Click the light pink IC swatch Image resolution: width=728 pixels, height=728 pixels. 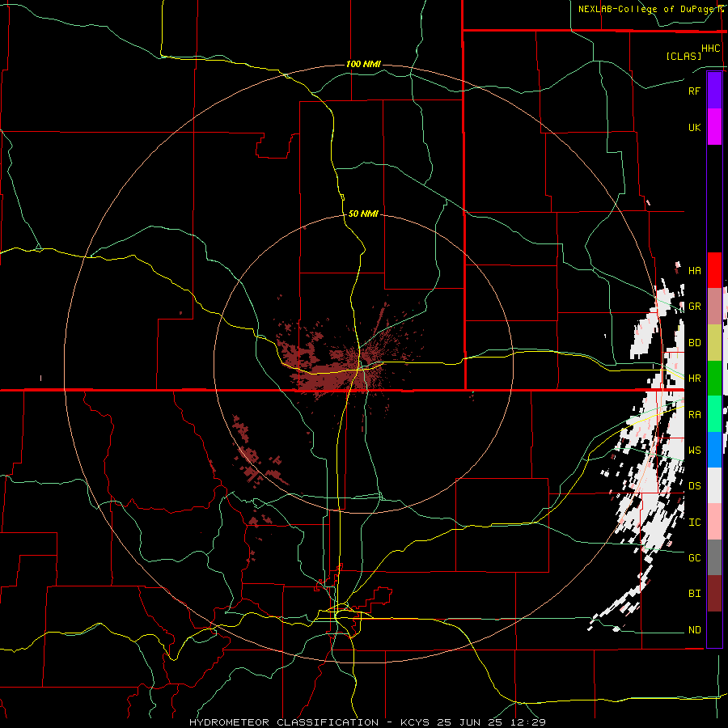coord(714,522)
